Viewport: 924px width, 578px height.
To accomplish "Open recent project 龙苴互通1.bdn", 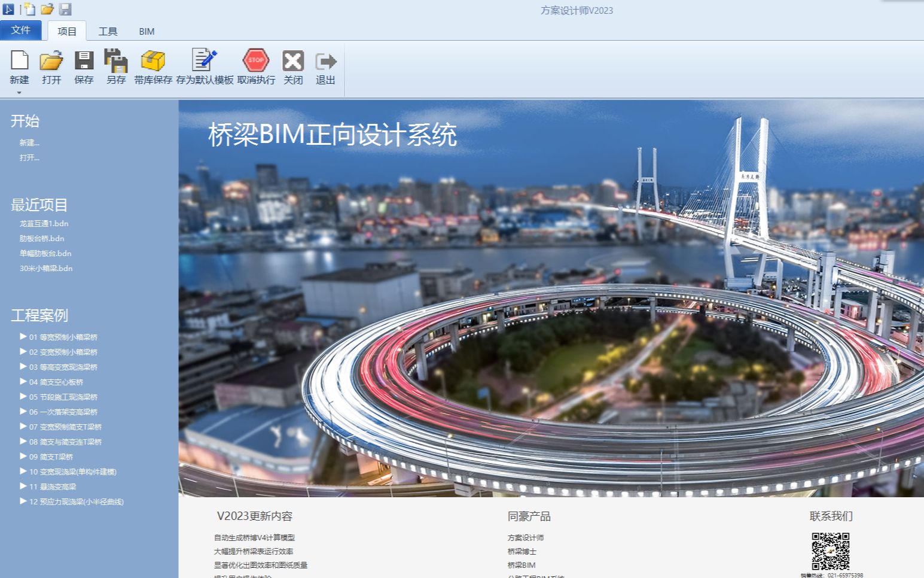I will 44,223.
